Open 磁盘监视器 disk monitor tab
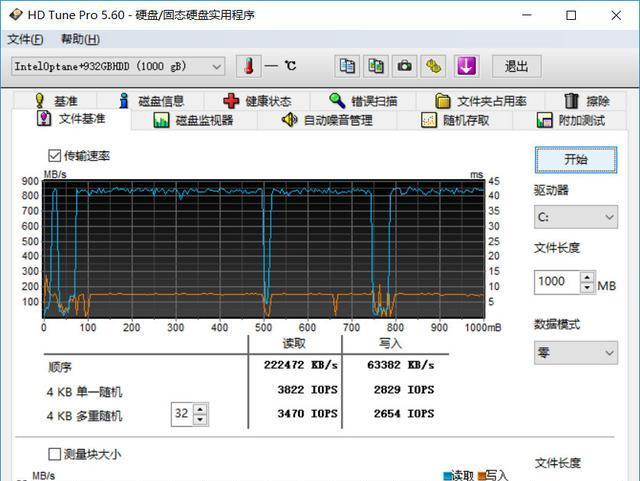Viewport: 640px width, 481px height. click(193, 120)
